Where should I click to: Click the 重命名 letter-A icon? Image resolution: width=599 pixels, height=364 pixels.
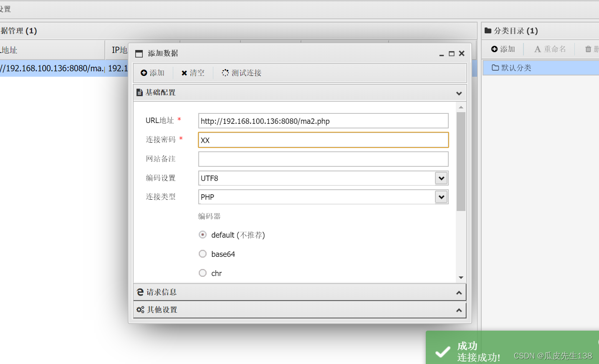point(538,49)
